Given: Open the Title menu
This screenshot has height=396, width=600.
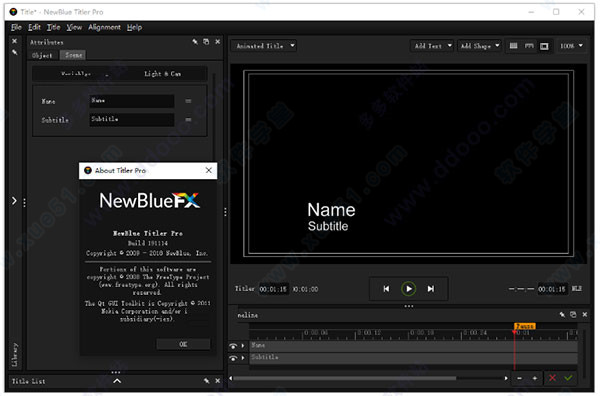Looking at the screenshot, I should (x=53, y=27).
